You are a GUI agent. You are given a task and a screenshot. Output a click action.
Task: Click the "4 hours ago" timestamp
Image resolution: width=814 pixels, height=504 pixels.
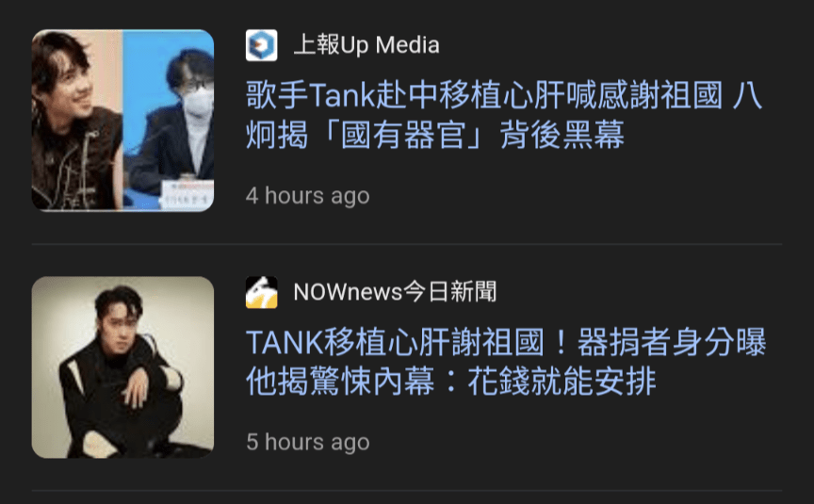308,196
